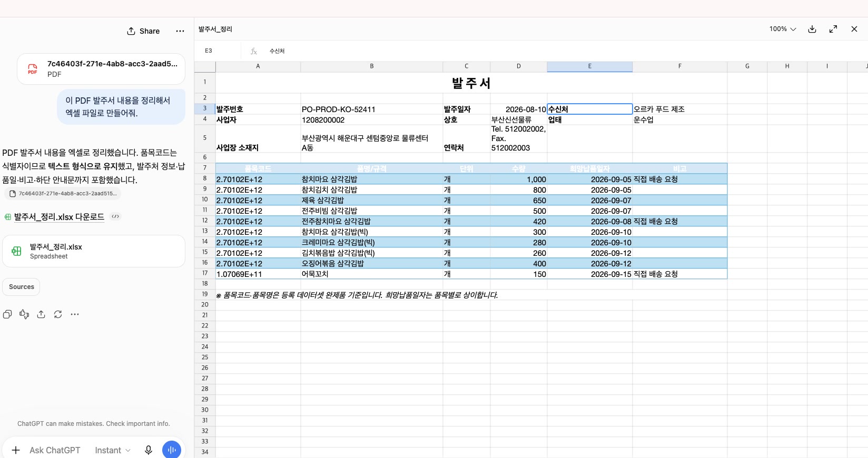
Task: Download spreadsheet using the header download icon
Action: [x=812, y=29]
